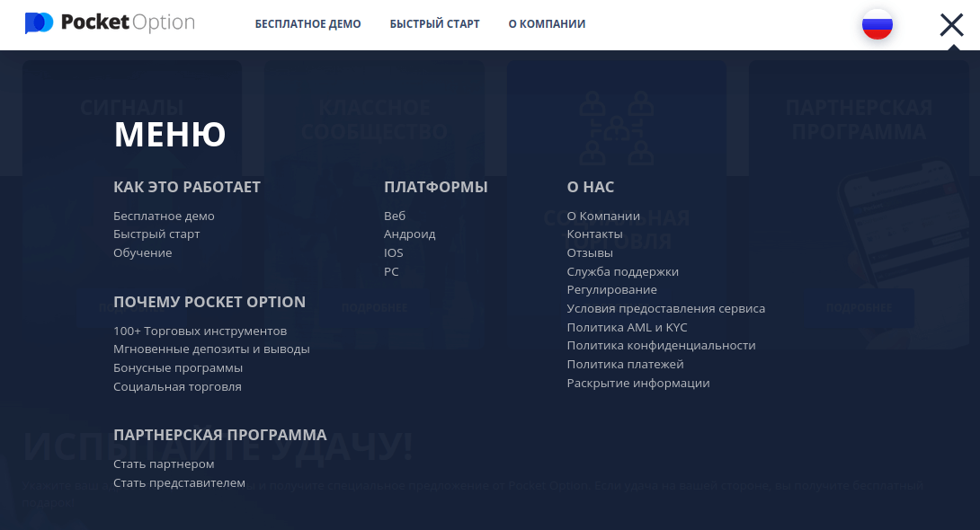This screenshot has width=980, height=530.
Task: Open О компании in the header
Action: click(547, 24)
